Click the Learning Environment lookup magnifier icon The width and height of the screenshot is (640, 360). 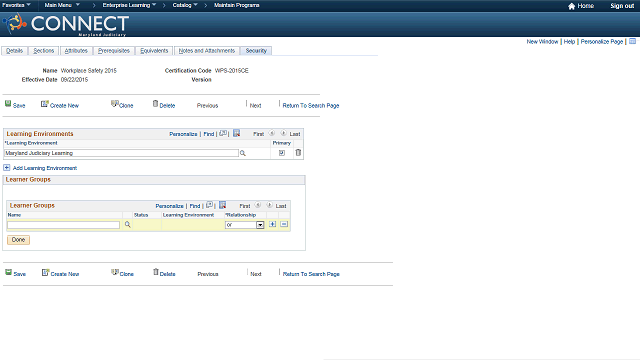[242, 153]
